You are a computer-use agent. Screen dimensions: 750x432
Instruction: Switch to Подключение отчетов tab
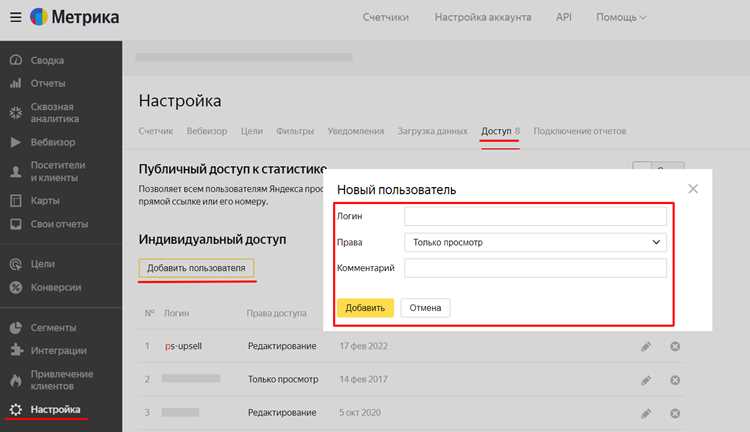click(x=580, y=131)
